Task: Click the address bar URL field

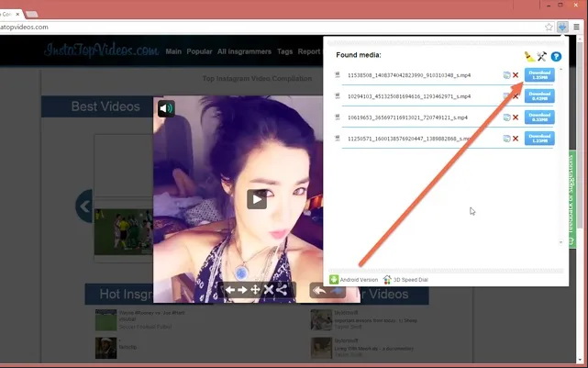Action: point(270,27)
